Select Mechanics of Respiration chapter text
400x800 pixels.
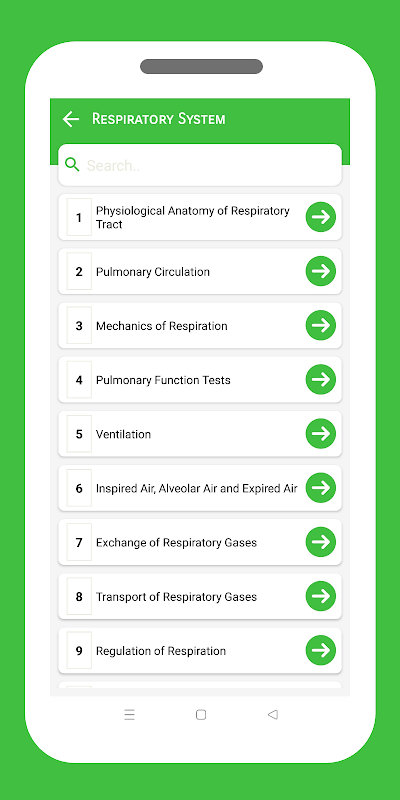click(x=162, y=326)
